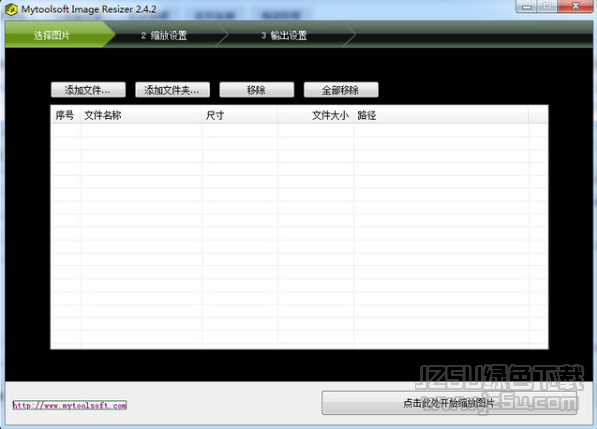Click 点击此处开始缩放图片 start button
597x429 pixels.
(x=449, y=403)
